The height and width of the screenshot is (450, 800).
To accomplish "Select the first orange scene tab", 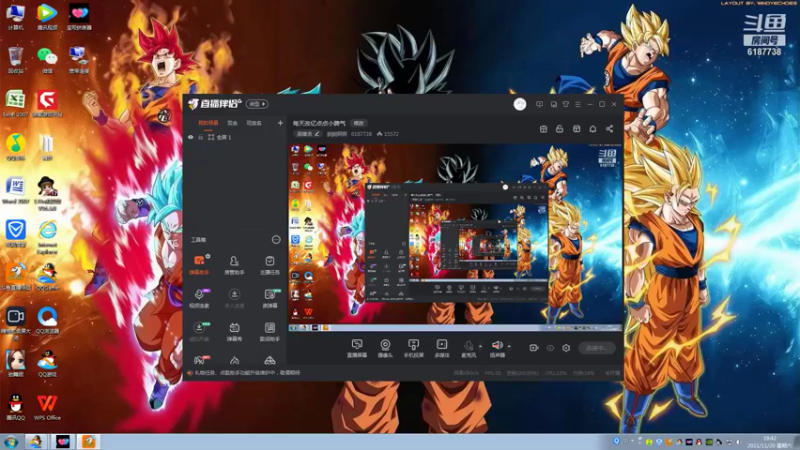I will (208, 123).
